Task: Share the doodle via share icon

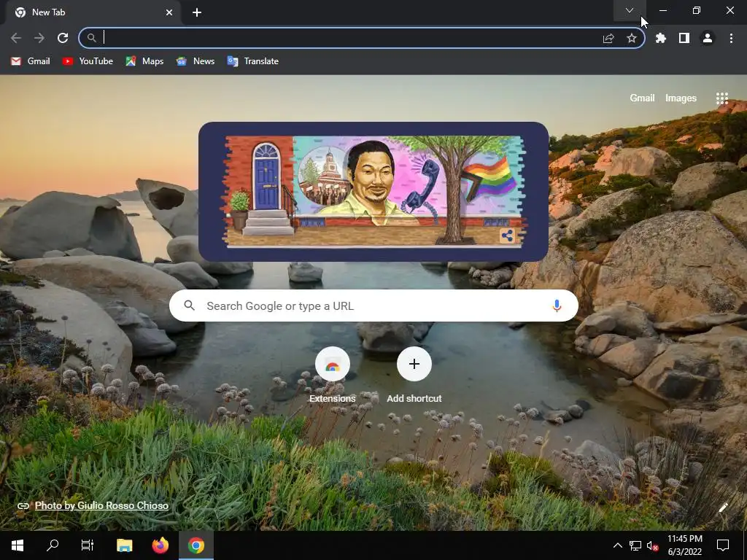Action: [x=508, y=236]
